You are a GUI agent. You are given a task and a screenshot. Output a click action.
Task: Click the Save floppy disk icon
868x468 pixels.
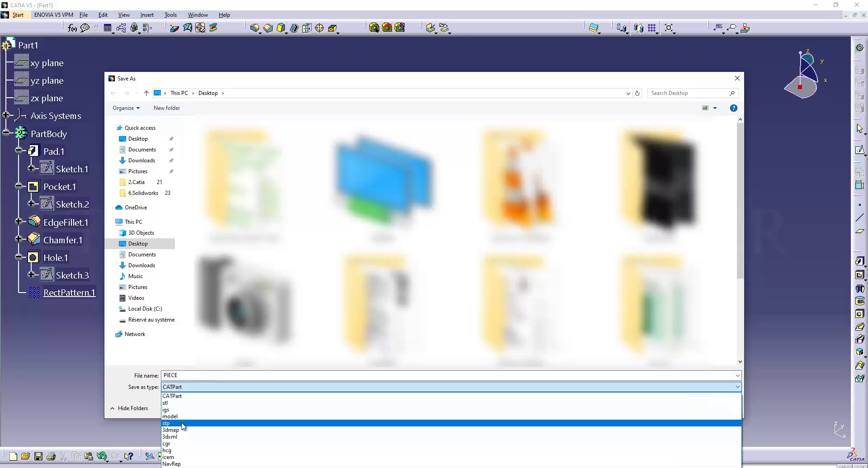tap(38, 456)
